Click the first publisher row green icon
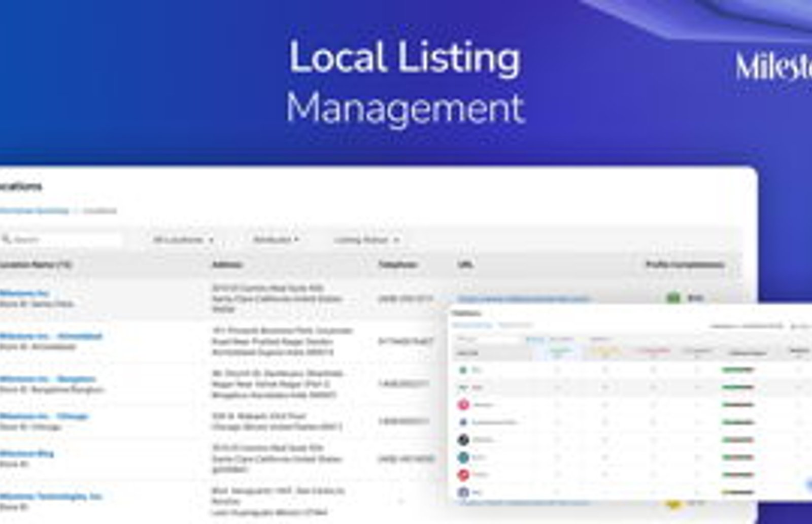Image resolution: width=812 pixels, height=524 pixels. coord(462,370)
